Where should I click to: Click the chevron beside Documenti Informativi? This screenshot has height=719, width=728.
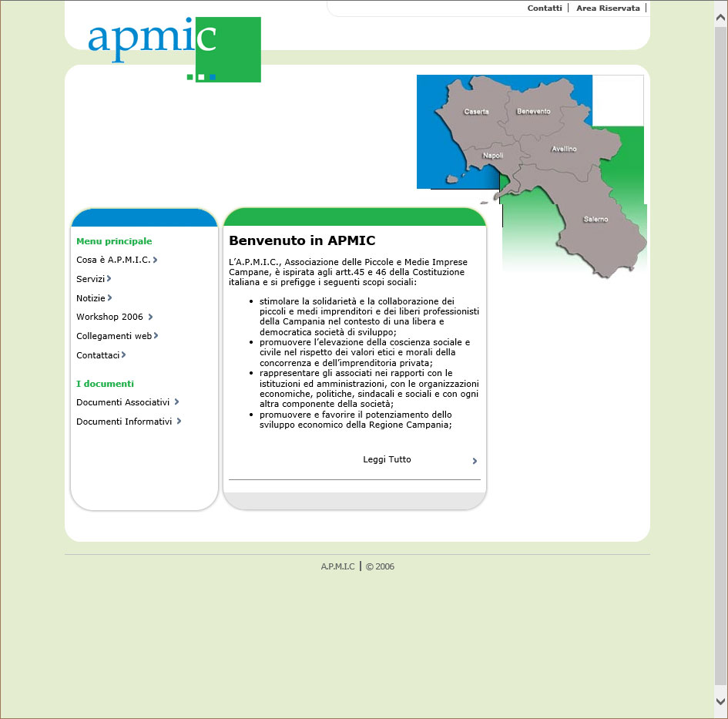click(179, 421)
